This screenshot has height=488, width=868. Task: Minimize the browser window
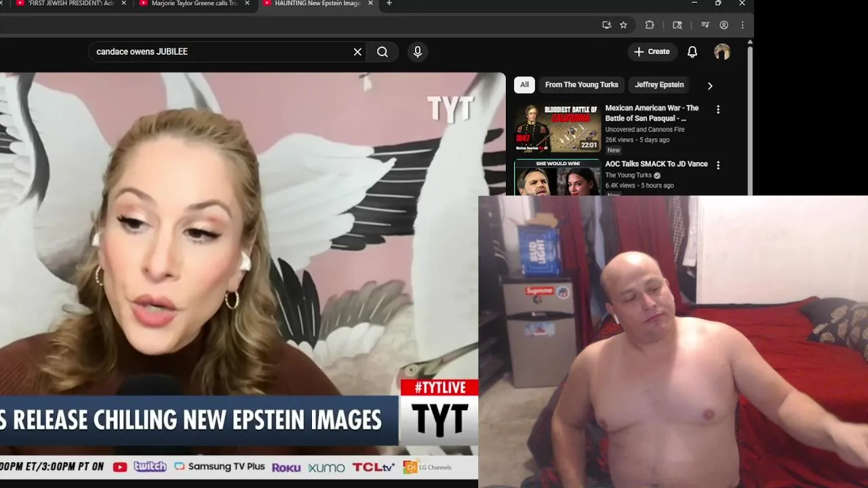[694, 3]
